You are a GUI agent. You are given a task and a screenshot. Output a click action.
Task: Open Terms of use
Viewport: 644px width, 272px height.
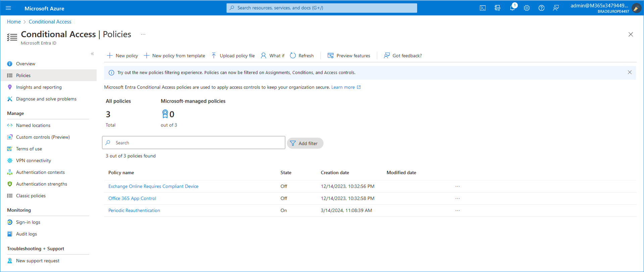(29, 149)
